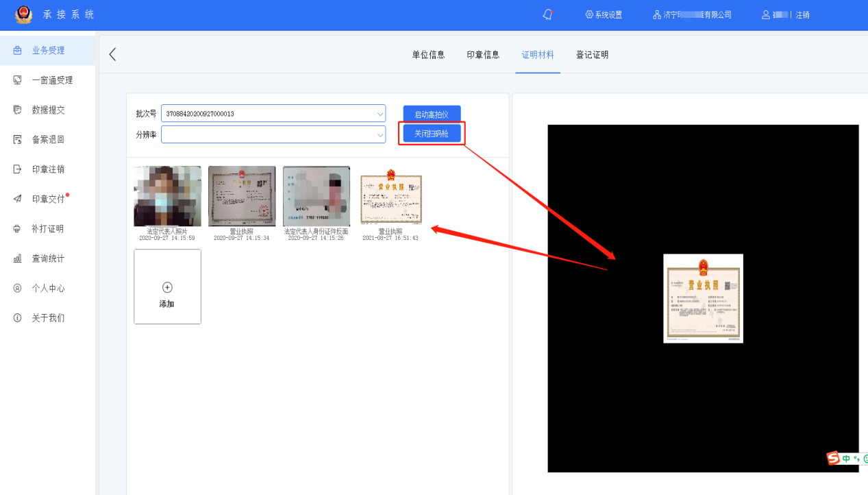Click the 查询统计 chart icon

[x=18, y=258]
